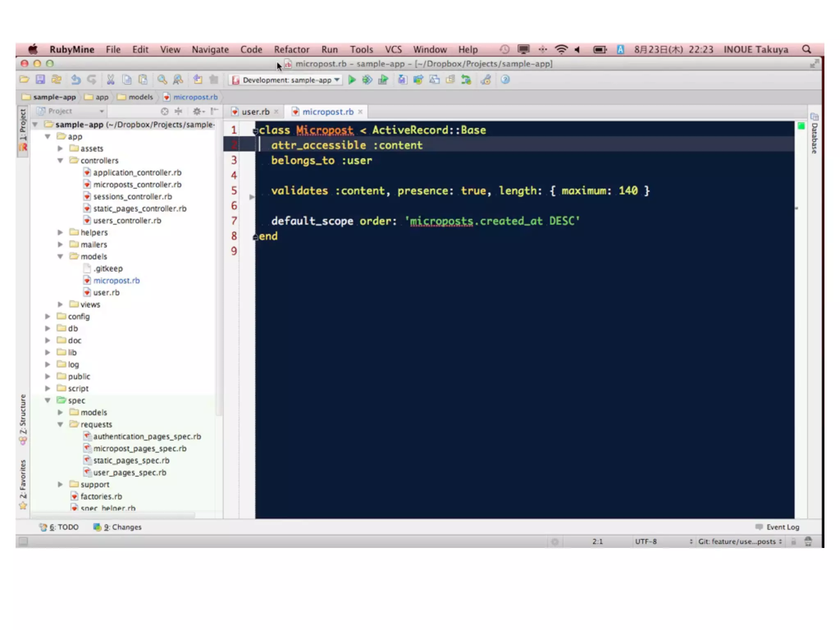
Task: Click the Undo arrow in toolbar
Action: [76, 80]
